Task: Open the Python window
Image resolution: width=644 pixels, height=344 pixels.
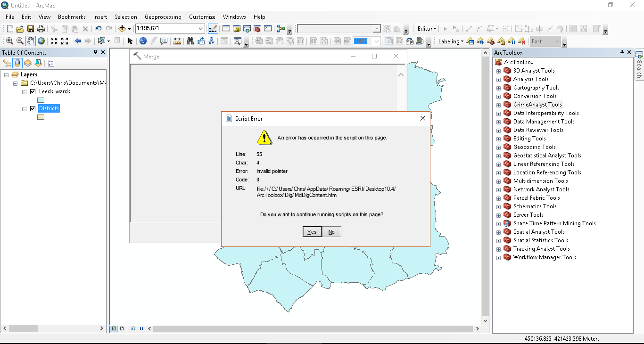Action: pyautogui.click(x=268, y=29)
